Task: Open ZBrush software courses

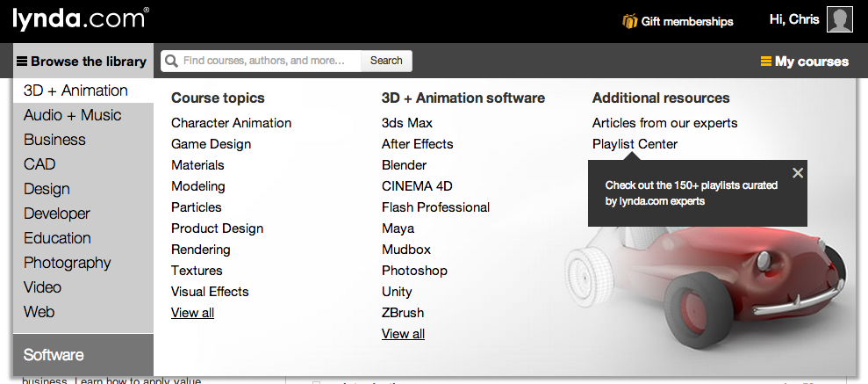Action: point(403,313)
